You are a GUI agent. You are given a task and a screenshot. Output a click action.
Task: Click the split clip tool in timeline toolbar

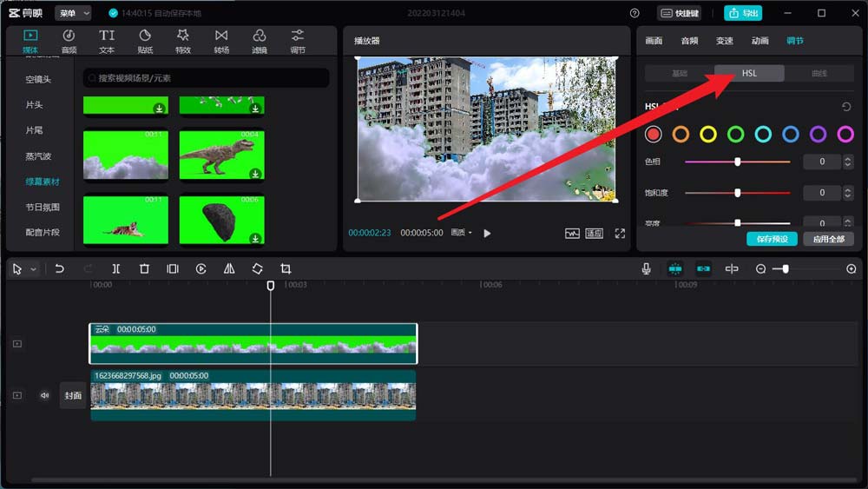point(115,268)
